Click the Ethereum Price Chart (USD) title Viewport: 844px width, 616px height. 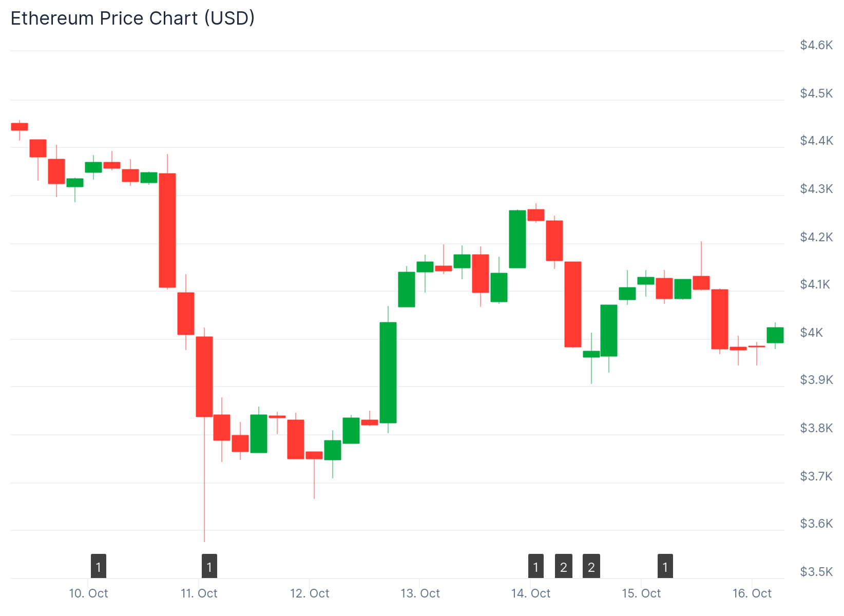(132, 18)
